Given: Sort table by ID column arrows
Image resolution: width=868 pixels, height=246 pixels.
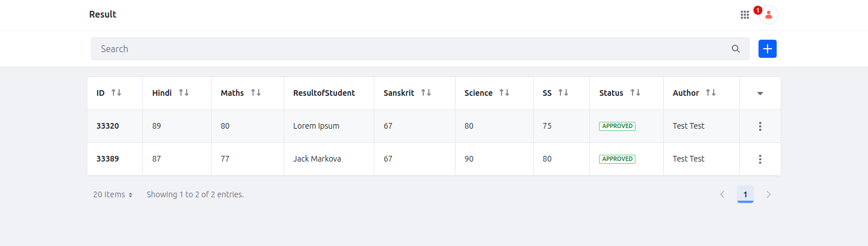Looking at the screenshot, I should pyautogui.click(x=116, y=93).
